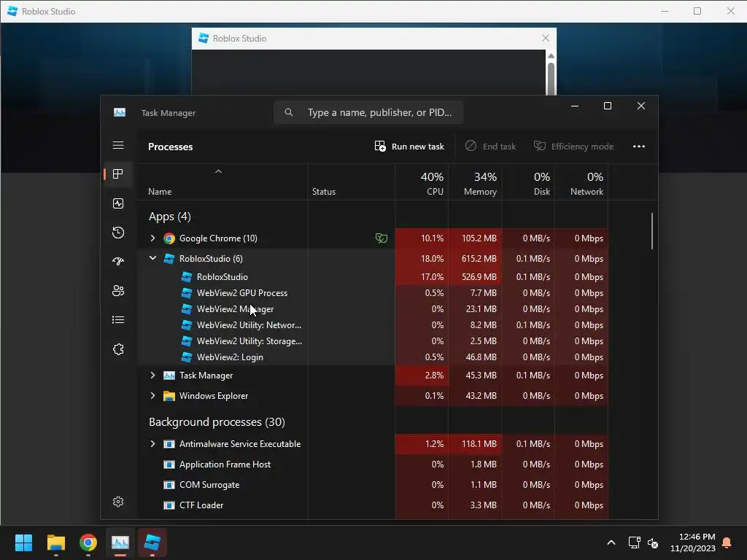Viewport: 747px width, 560px height.
Task: Sort by the Disk column header
Action: pyautogui.click(x=528, y=183)
